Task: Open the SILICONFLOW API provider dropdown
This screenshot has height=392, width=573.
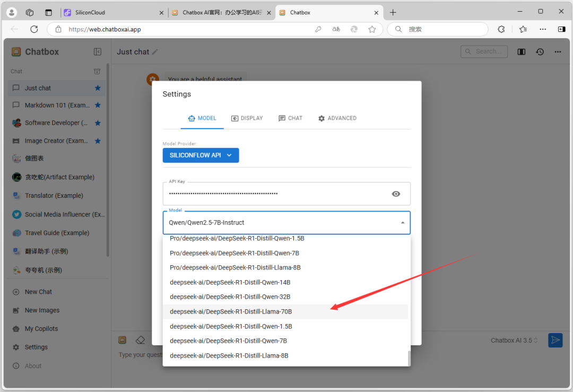Action: pos(201,155)
